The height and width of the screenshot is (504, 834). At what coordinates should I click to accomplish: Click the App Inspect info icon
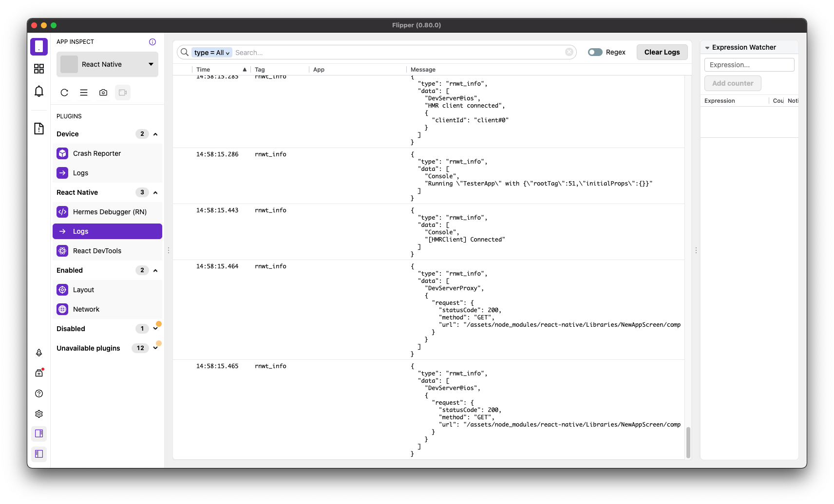click(152, 42)
